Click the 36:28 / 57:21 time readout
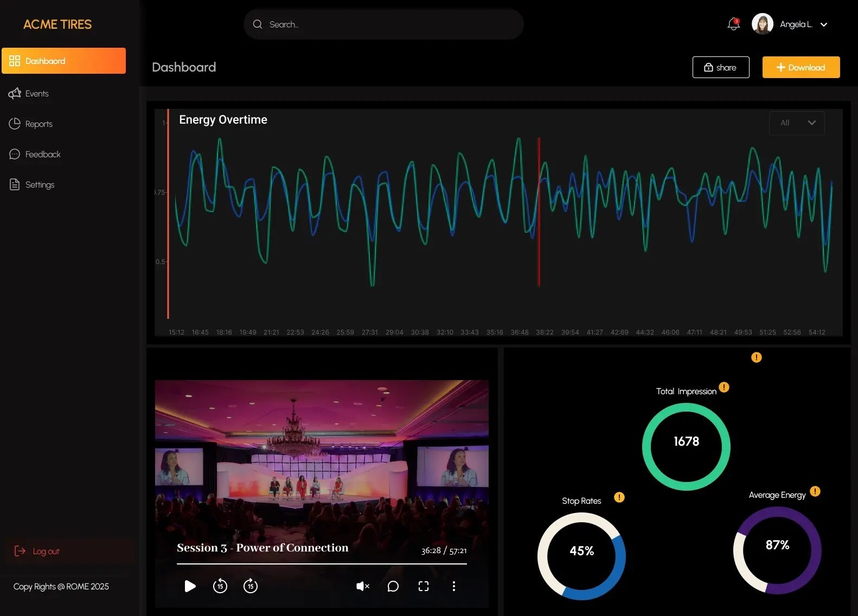The image size is (858, 616). (x=444, y=550)
